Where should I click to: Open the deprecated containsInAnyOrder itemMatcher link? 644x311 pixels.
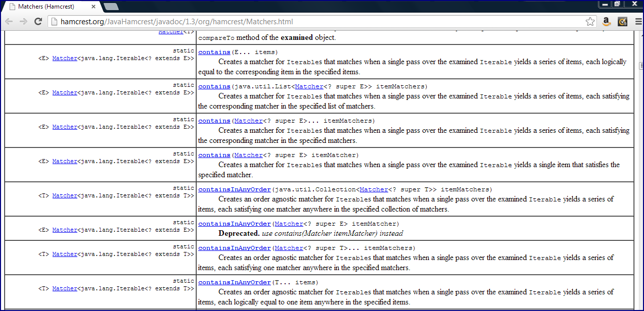pyautogui.click(x=235, y=224)
